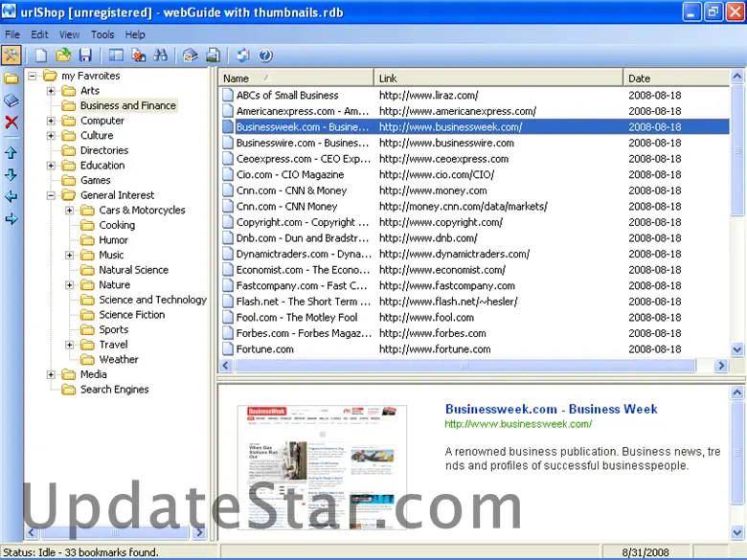Open the Businessweek.com - Business Week preview title

pyautogui.click(x=552, y=409)
